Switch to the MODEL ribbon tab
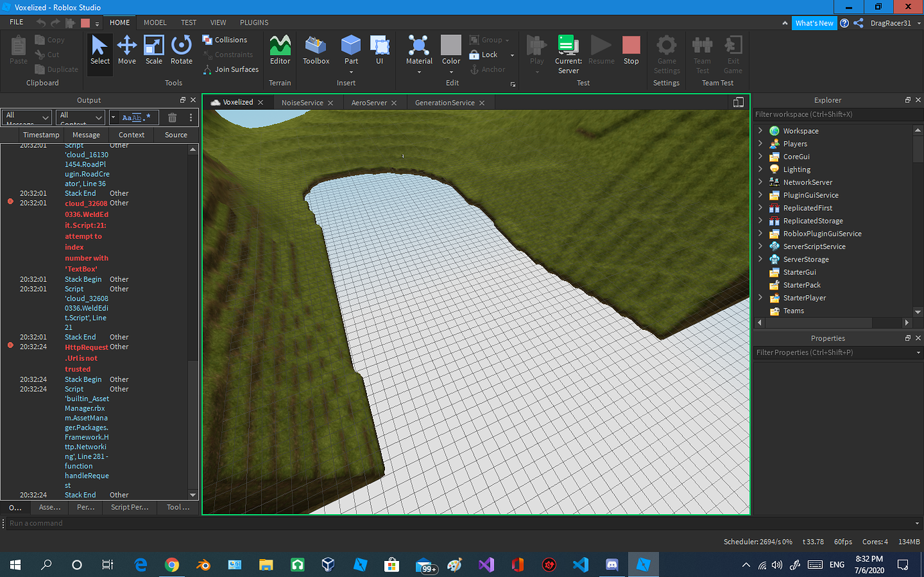924x577 pixels. 155,22
